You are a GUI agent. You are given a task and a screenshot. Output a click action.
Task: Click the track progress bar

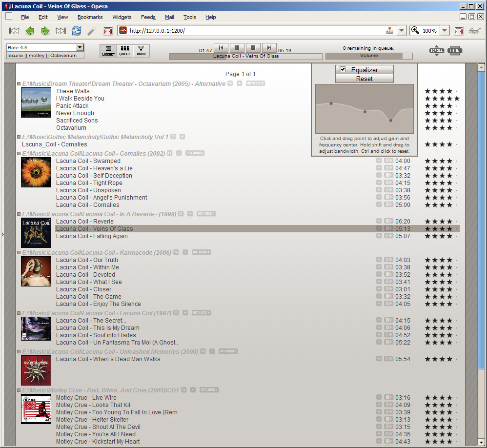pyautogui.click(x=245, y=56)
